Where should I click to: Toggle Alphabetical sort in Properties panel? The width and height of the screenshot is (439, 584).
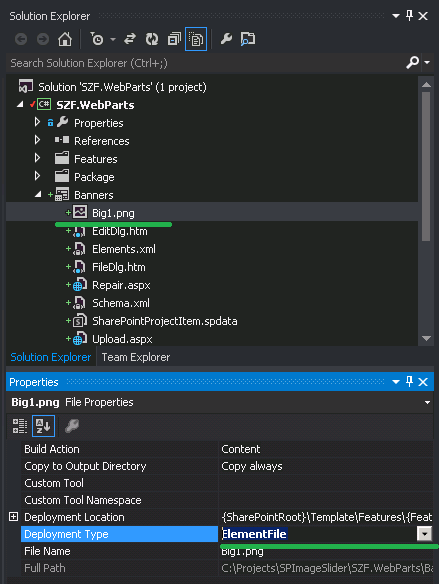click(43, 426)
